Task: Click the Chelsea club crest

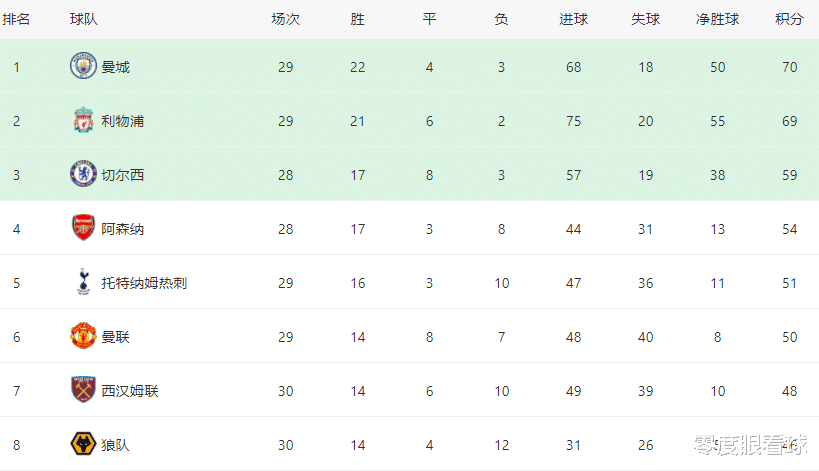Action: [x=83, y=174]
